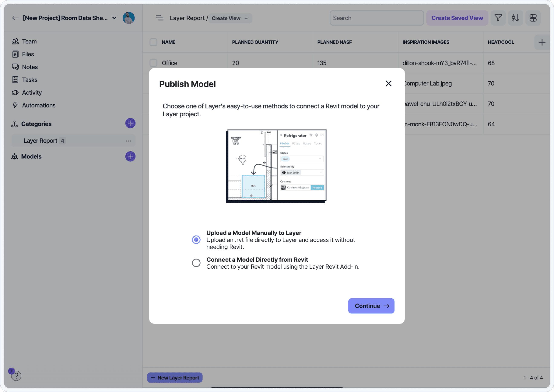554x392 pixels.
Task: Open the A-Z sort icon
Action: (x=515, y=18)
